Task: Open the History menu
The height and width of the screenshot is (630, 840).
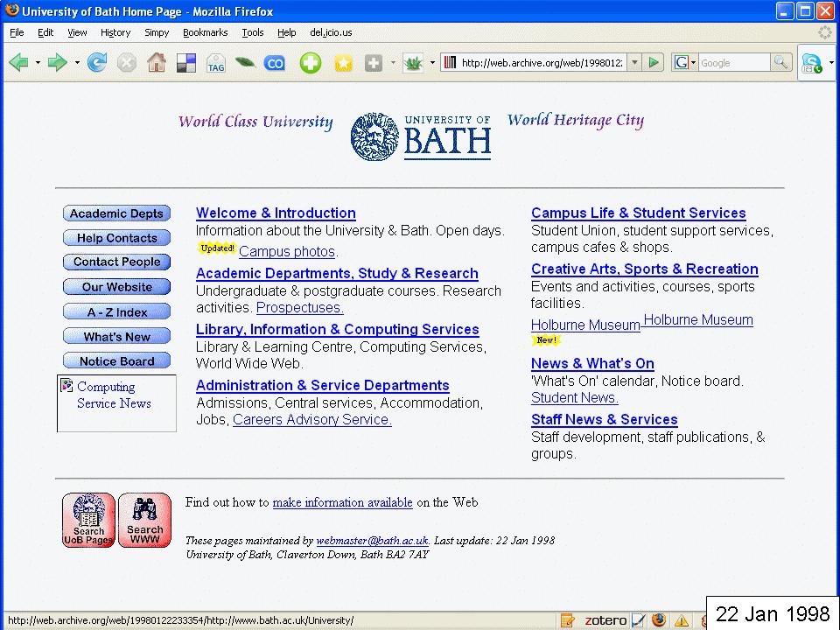Action: point(115,32)
